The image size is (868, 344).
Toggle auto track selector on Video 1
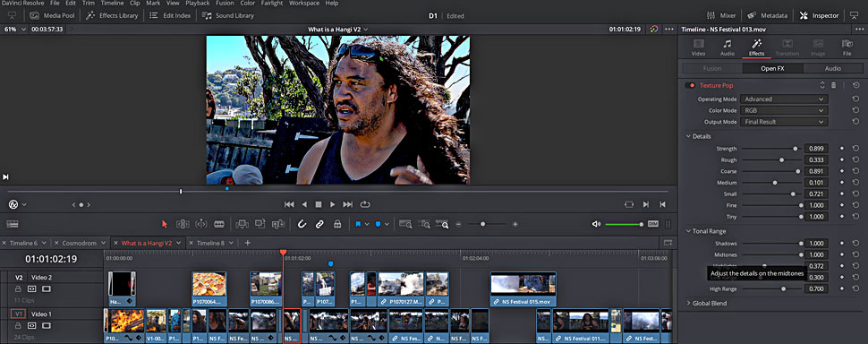click(31, 326)
